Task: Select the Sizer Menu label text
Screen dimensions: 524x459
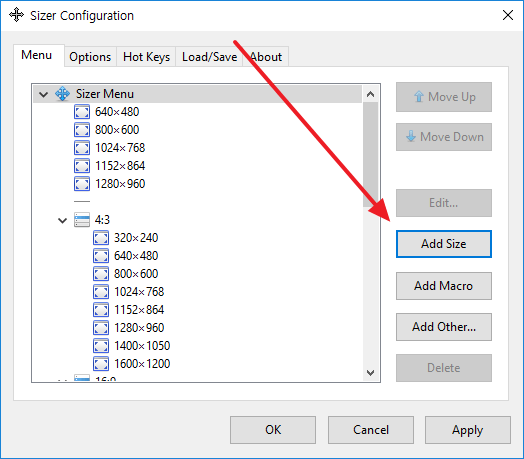Action: click(x=105, y=94)
